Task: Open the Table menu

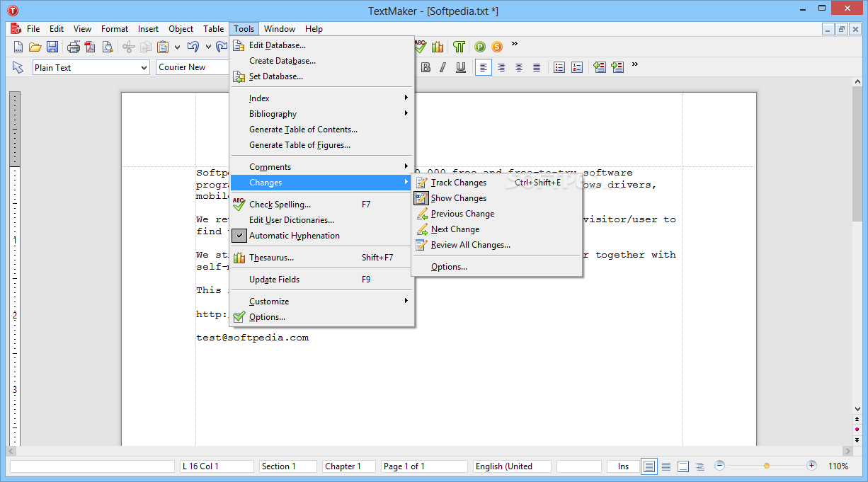Action: (x=213, y=29)
